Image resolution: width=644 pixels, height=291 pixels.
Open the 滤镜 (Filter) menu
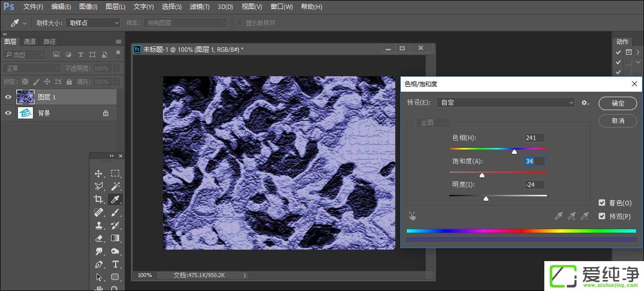(199, 7)
